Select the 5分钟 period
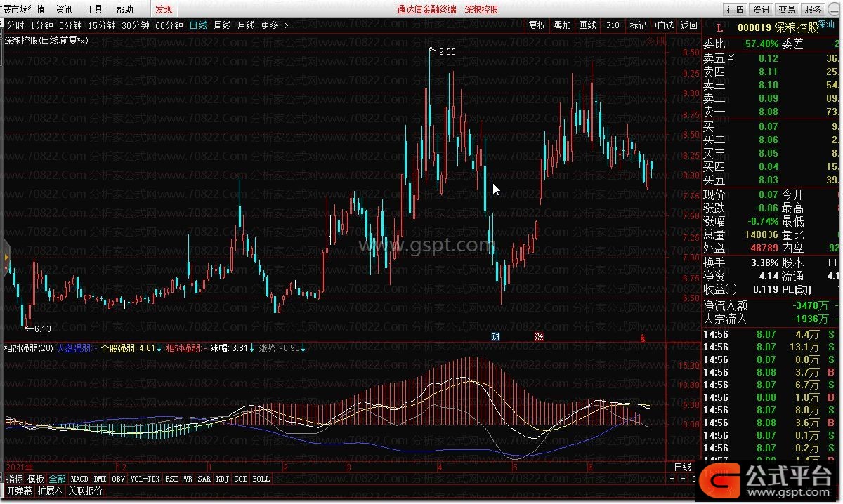Image resolution: width=843 pixels, height=504 pixels. click(70, 25)
